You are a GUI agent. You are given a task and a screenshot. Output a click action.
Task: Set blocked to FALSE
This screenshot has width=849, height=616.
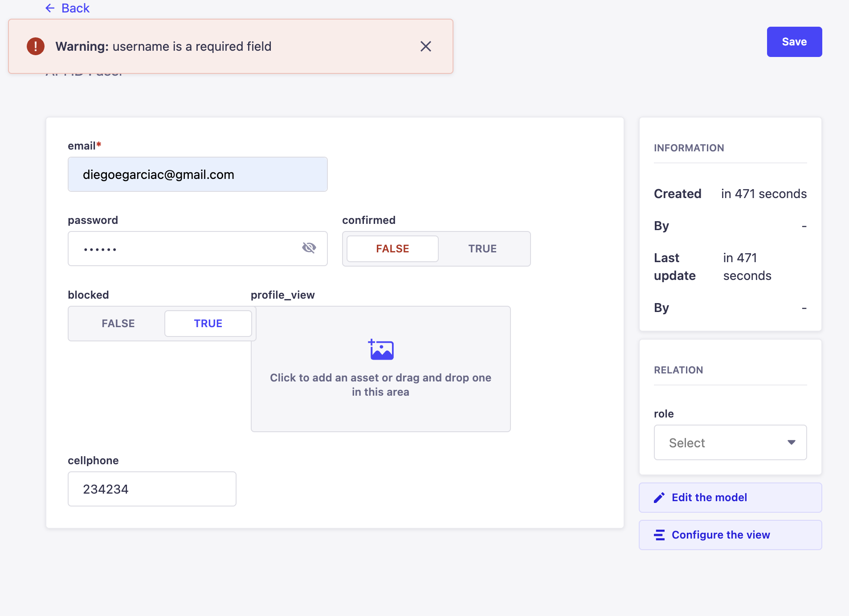coord(118,323)
